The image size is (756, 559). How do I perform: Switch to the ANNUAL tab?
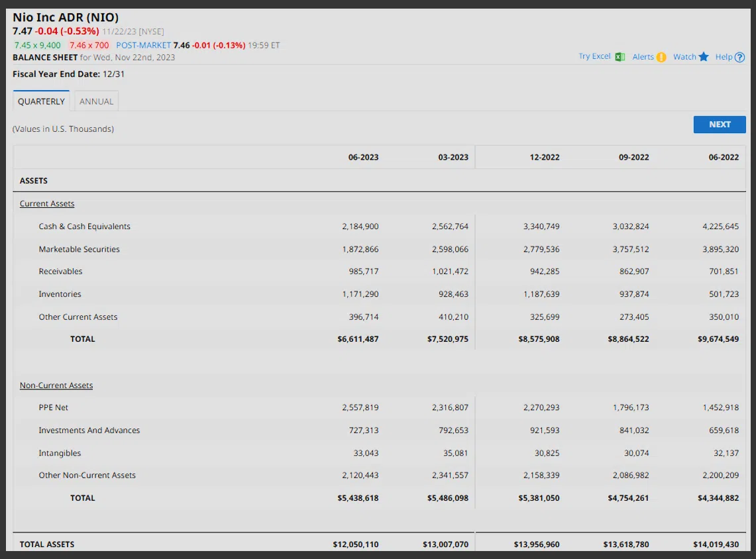[x=97, y=101]
